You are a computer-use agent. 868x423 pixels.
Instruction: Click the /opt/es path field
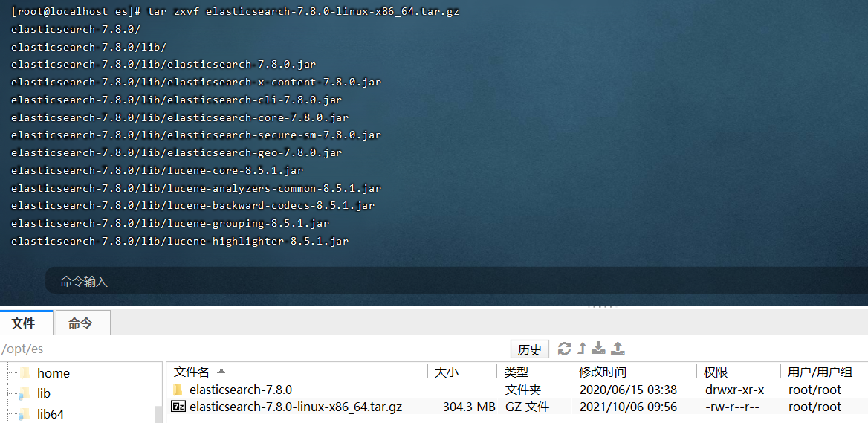point(255,349)
